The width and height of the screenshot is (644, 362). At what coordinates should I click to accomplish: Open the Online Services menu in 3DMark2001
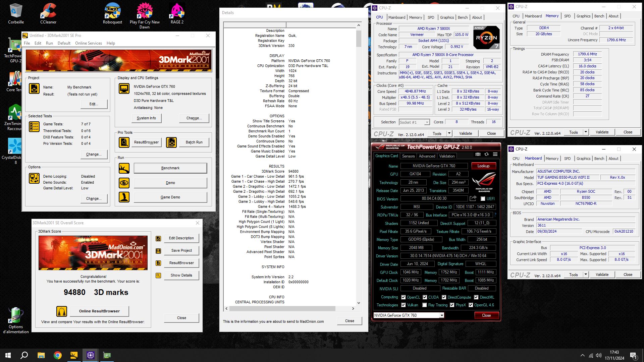click(89, 43)
